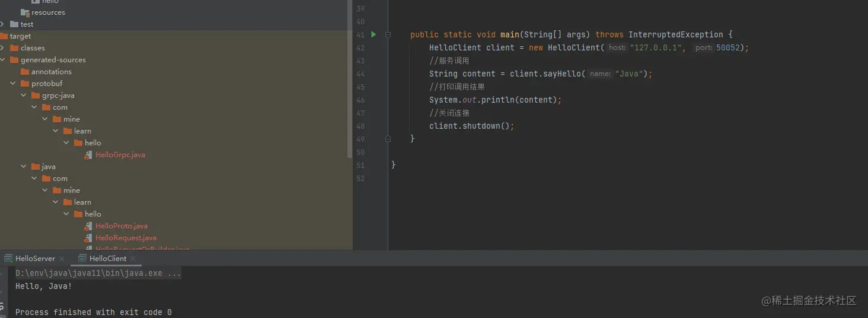Open HelloGrpc.java in the tree
Screen dimensions: 868x318
pyautogui.click(x=120, y=155)
